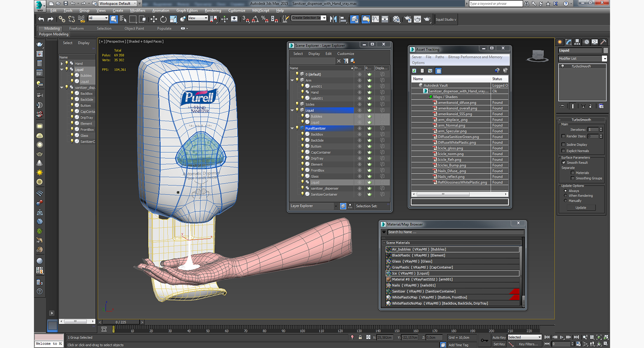Screen dimensions: 644x348
Task: Open the Create panel tab icon
Action: point(561,42)
